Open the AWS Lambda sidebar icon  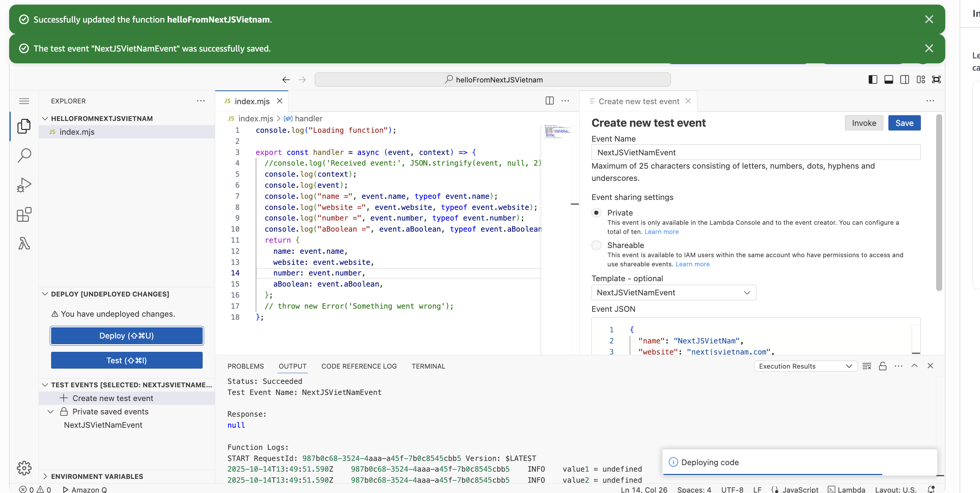click(24, 243)
